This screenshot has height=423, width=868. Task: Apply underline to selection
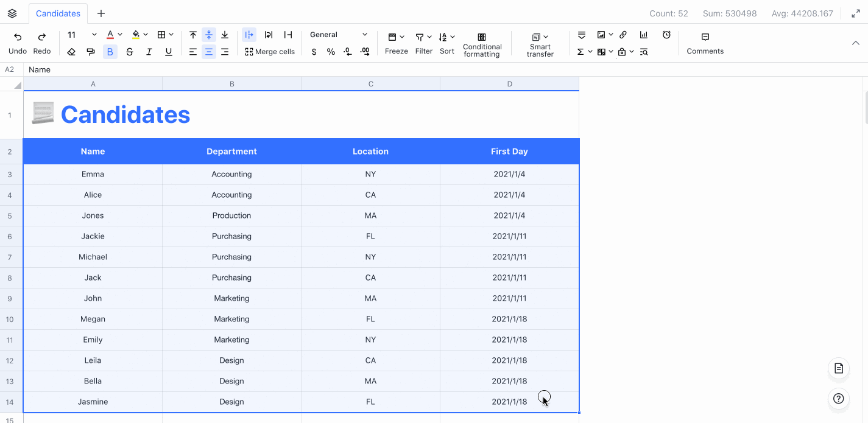click(x=168, y=52)
